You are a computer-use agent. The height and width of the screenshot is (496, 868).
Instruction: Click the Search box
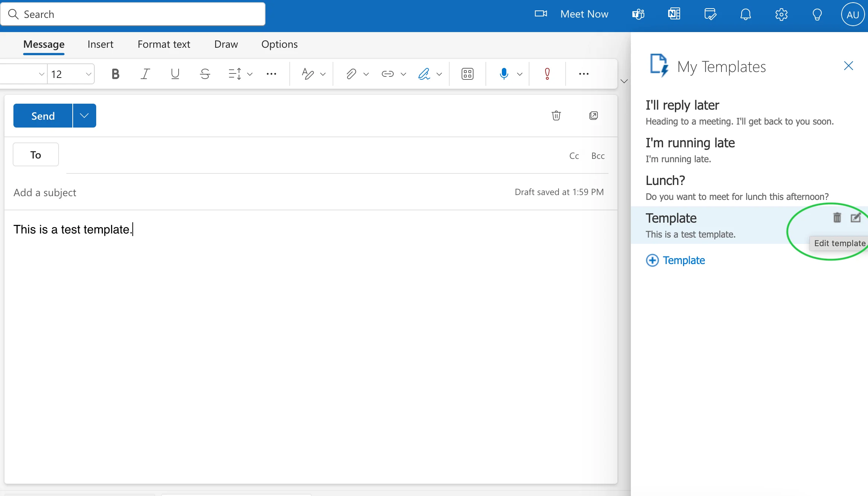(133, 14)
